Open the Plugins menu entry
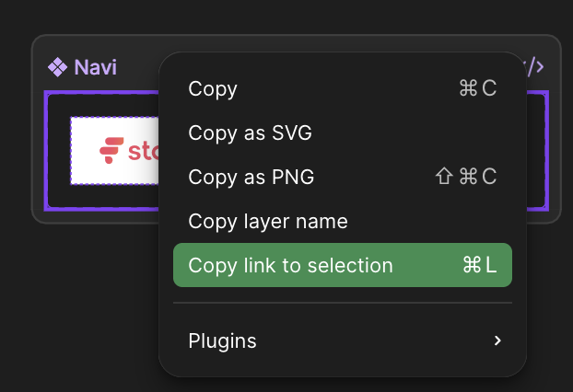The height and width of the screenshot is (392, 573). click(x=223, y=341)
